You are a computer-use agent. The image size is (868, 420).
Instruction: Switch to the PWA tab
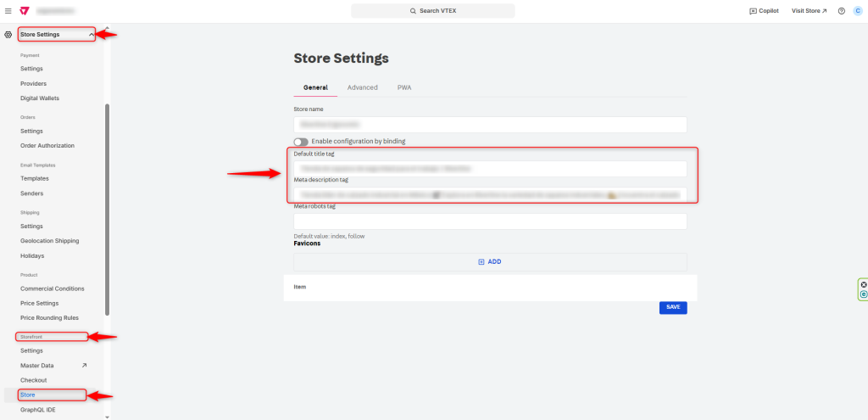pyautogui.click(x=404, y=87)
